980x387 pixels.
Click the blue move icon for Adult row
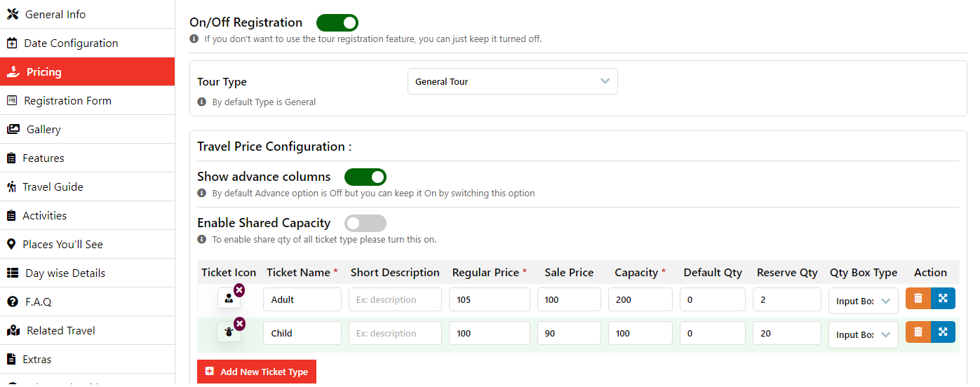click(943, 299)
